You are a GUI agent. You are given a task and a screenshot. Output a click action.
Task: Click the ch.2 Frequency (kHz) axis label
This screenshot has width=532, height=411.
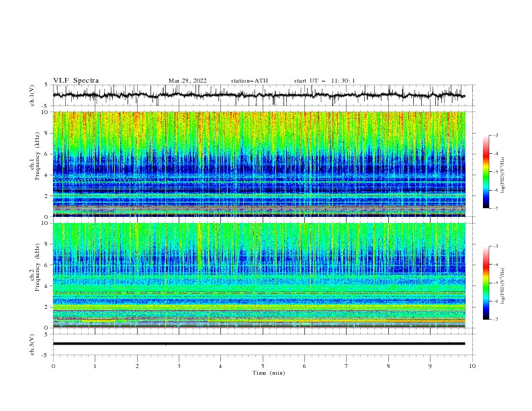[35, 267]
